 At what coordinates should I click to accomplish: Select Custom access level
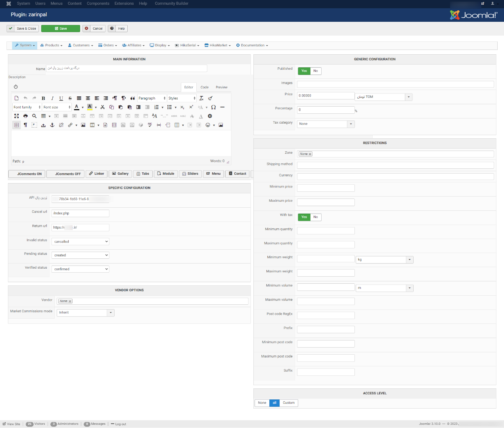289,403
